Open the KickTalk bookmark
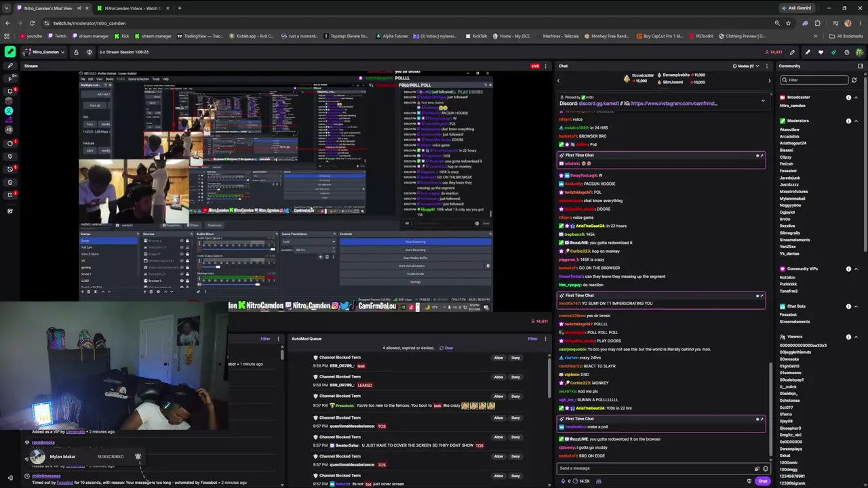 (x=476, y=36)
